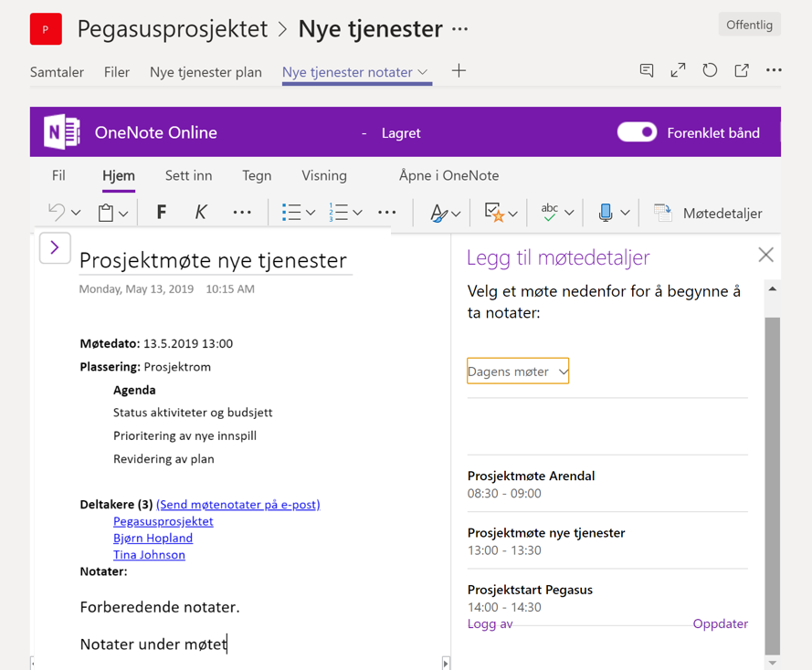Open the paste options dropdown arrow
This screenshot has height=670, width=812.
pyautogui.click(x=123, y=213)
